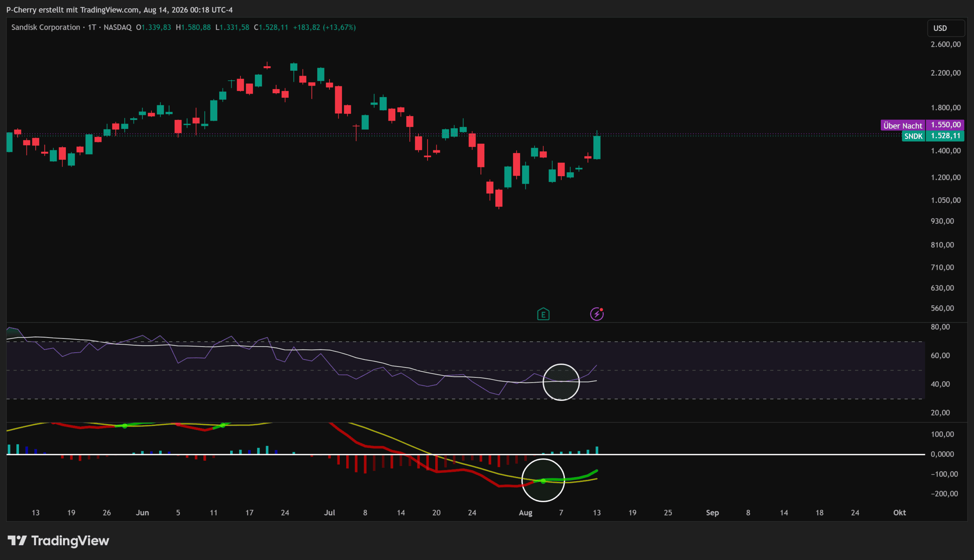Click the date label 25 on the time axis
Viewport: 974px width, 560px height.
[x=668, y=513]
